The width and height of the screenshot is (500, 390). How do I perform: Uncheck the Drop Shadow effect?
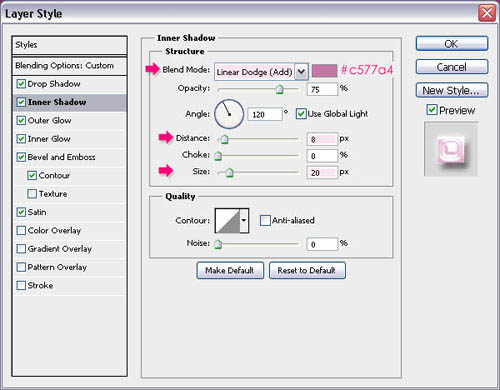21,84
